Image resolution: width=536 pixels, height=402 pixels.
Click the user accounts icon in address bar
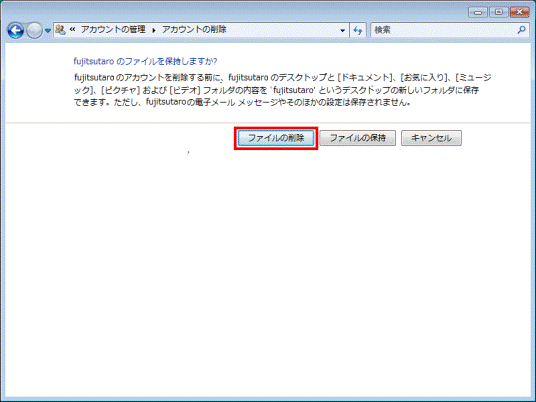(61, 30)
